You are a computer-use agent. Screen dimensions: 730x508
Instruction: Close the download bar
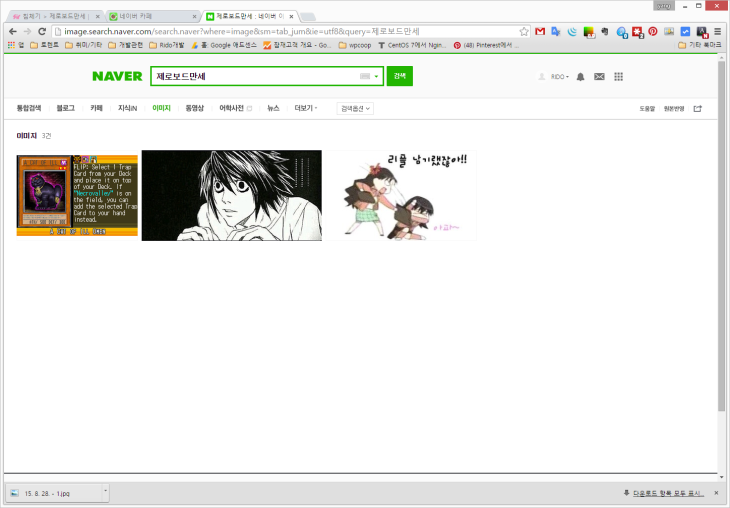716,493
